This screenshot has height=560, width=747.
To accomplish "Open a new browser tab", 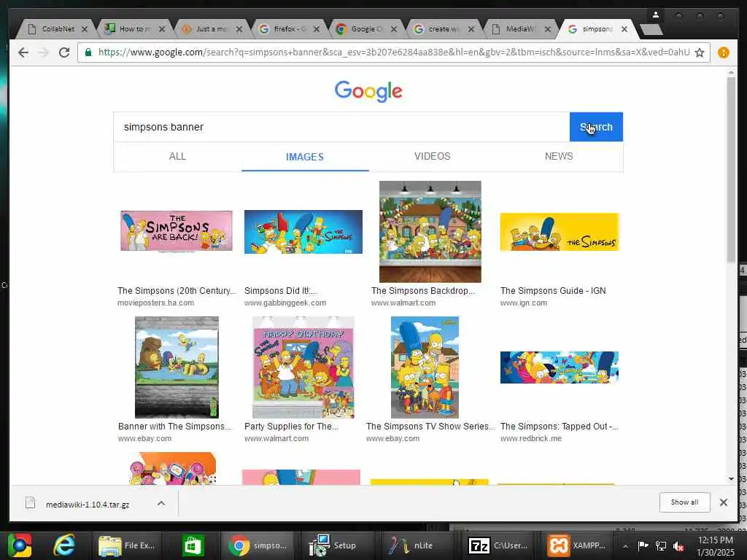I will tap(651, 29).
